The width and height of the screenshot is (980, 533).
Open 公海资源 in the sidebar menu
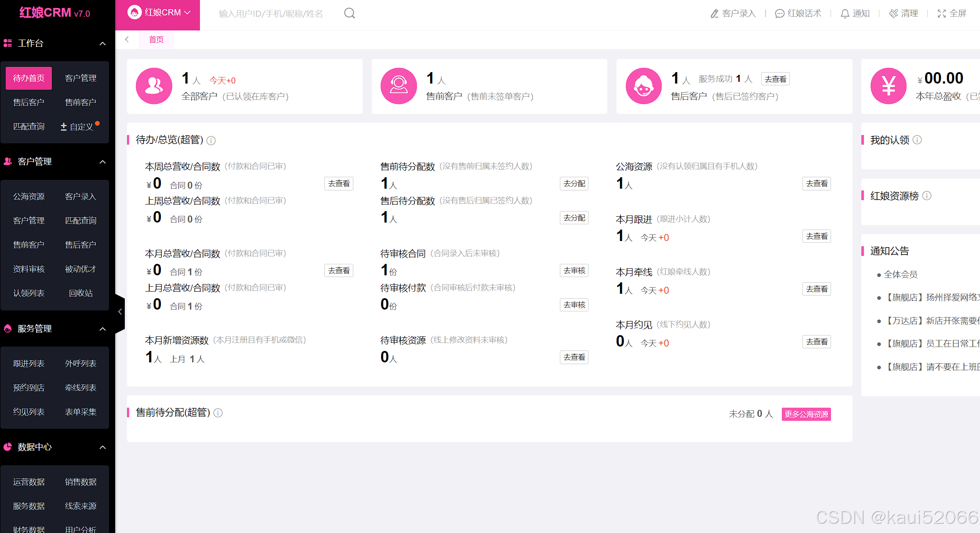[x=29, y=197]
